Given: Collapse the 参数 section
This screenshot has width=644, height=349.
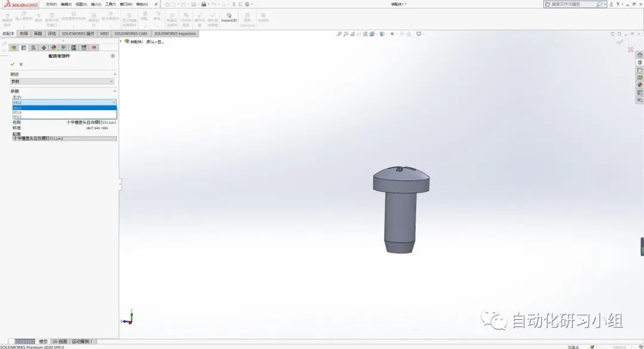Looking at the screenshot, I should (x=114, y=91).
